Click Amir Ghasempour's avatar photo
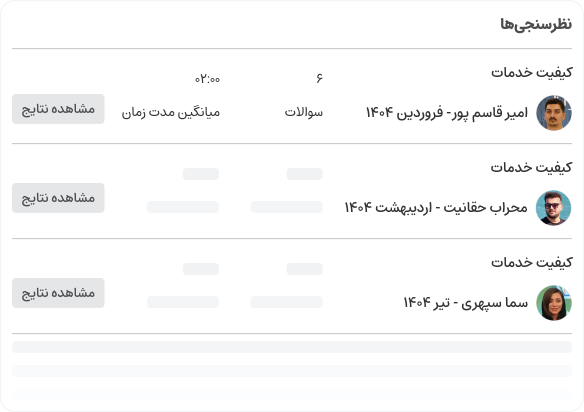This screenshot has height=412, width=584. [x=554, y=112]
